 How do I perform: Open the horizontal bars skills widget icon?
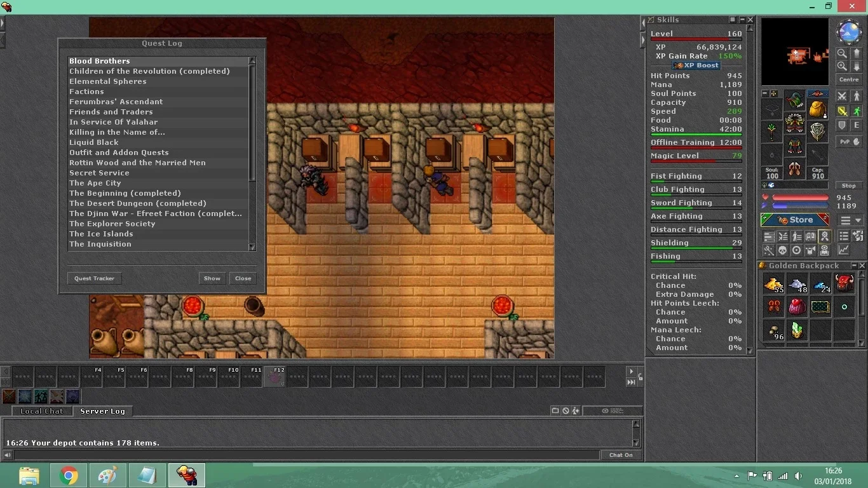click(x=770, y=235)
